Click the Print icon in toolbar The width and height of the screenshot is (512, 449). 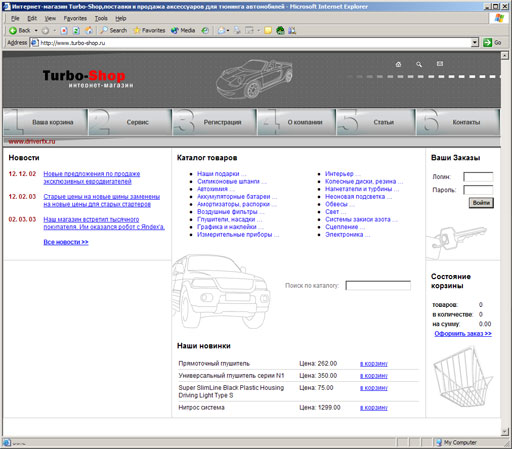237,31
